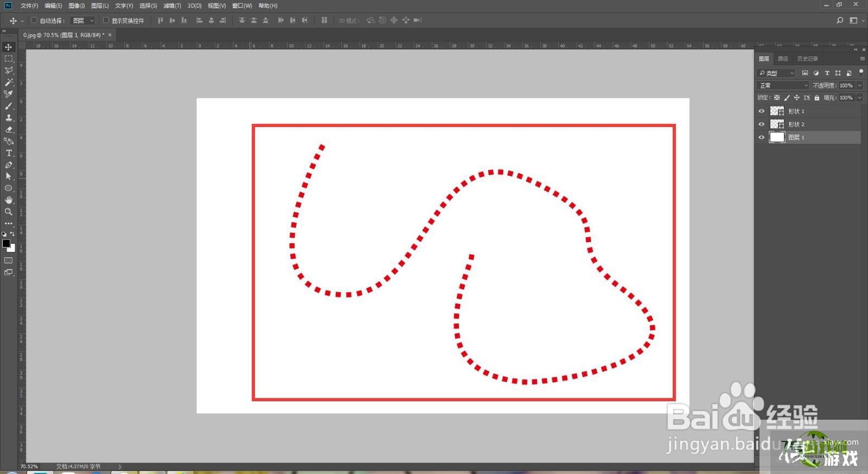Switch to the 历史记录 tab
Image resolution: width=868 pixels, height=474 pixels.
[x=807, y=59]
